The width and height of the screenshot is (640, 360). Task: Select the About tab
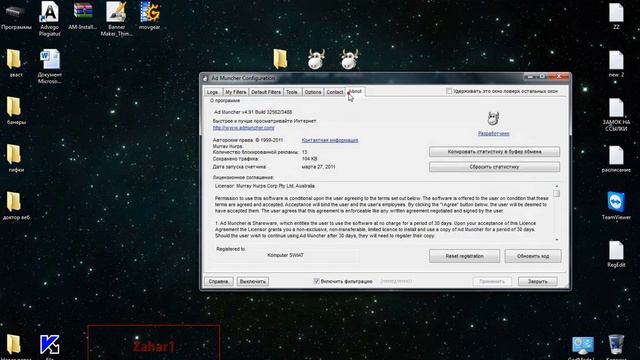tap(355, 91)
